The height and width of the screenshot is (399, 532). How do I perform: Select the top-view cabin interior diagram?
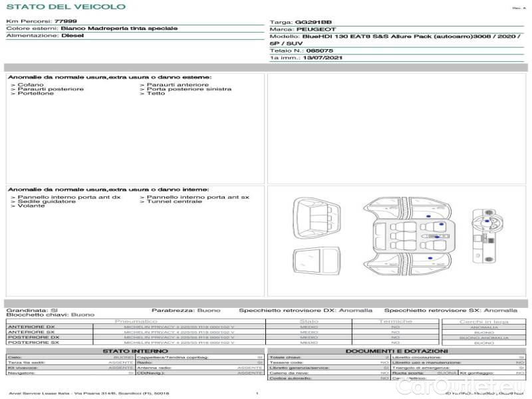(x=409, y=236)
